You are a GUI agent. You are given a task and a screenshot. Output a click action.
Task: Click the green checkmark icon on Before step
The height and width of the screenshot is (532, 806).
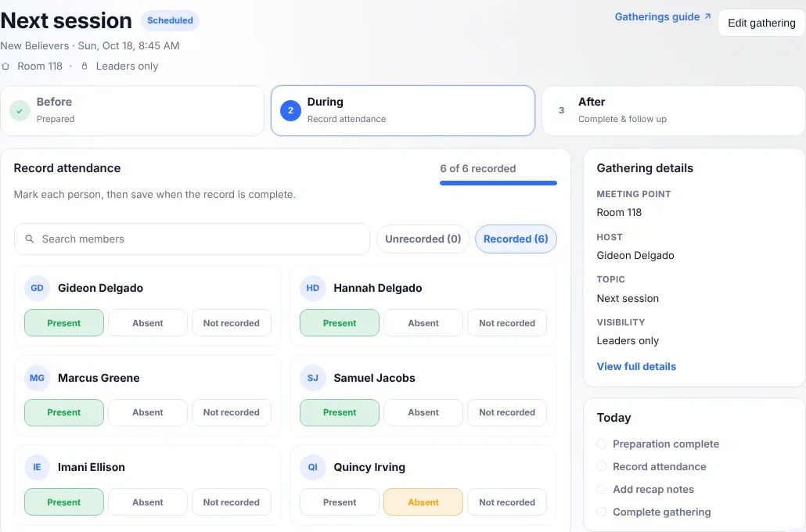tap(20, 110)
